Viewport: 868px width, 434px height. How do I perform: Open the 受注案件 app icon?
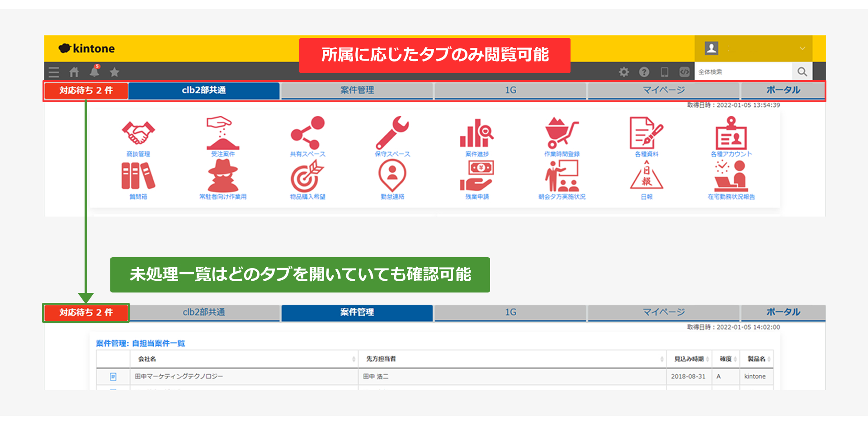click(x=223, y=133)
